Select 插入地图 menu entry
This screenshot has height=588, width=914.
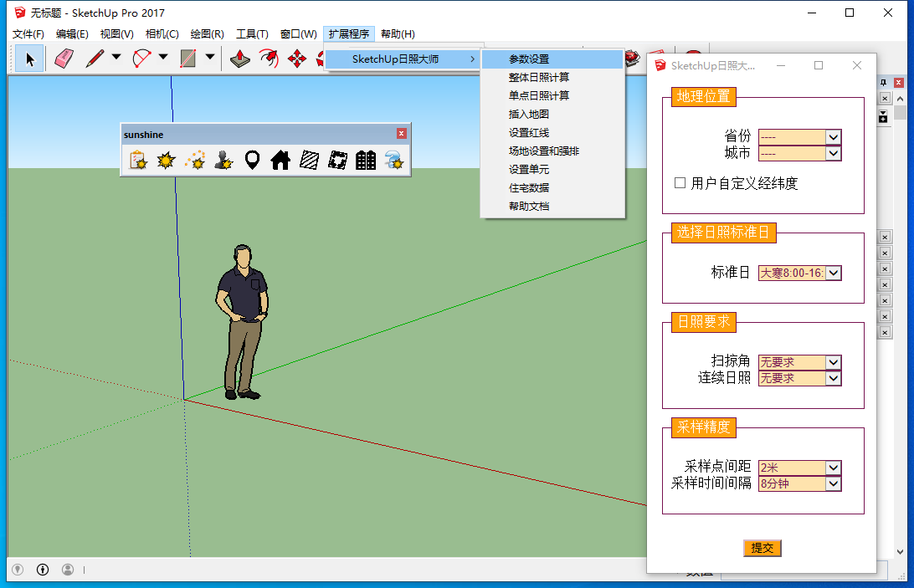(x=528, y=114)
